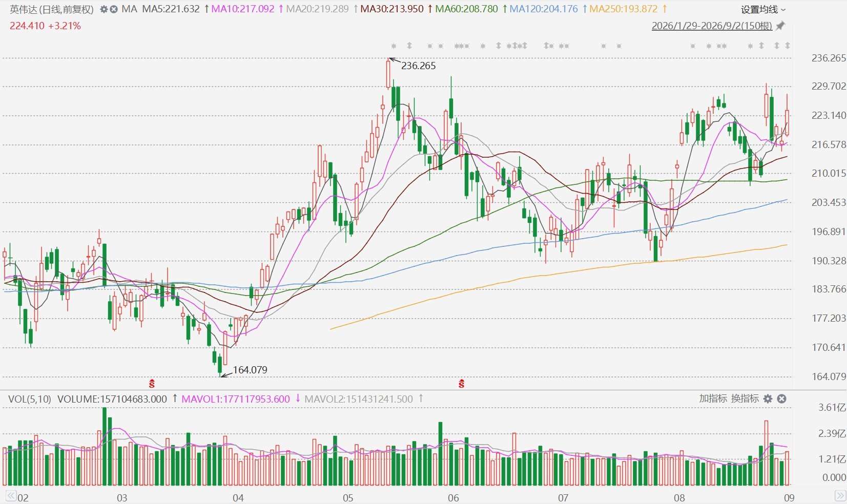Expand the 设置均线 dropdown

click(763, 9)
